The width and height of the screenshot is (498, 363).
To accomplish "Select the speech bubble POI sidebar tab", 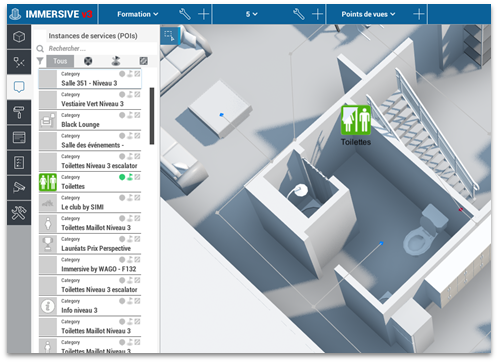I will coord(19,87).
